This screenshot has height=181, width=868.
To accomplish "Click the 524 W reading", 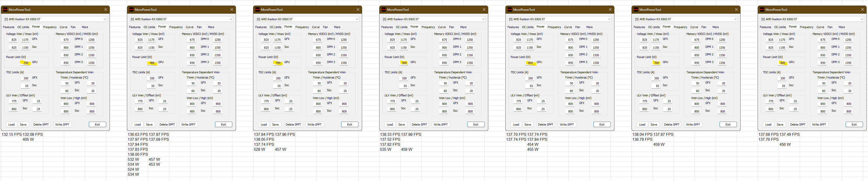I will coord(133,169).
